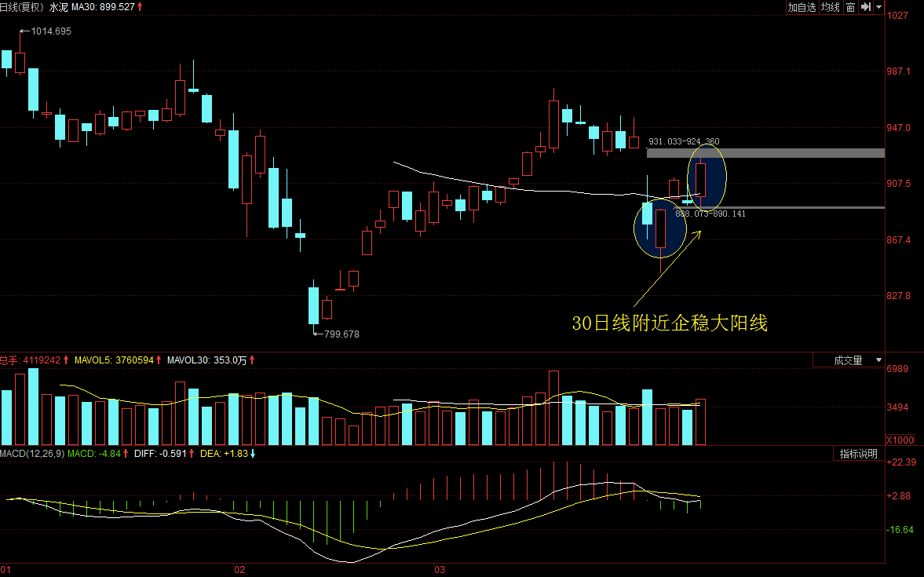Select the upper gray 931.033-924.360 gap band
The width and height of the screenshot is (924, 577).
coord(765,152)
